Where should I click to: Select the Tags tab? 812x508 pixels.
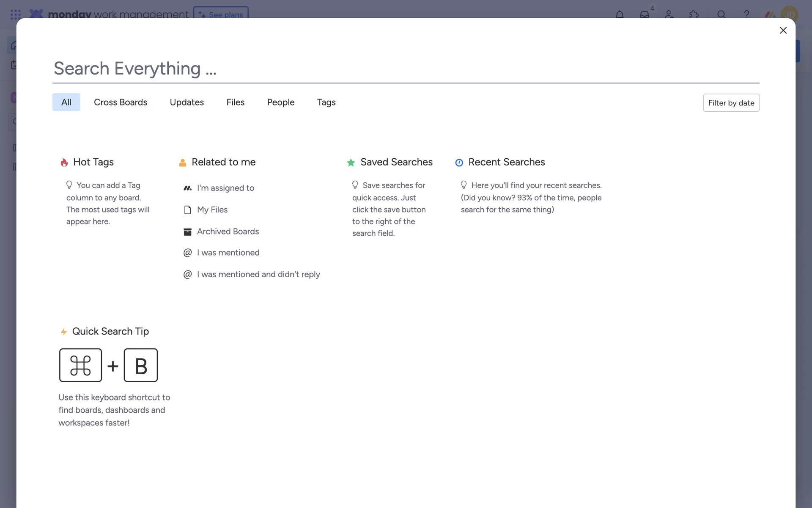tap(326, 102)
